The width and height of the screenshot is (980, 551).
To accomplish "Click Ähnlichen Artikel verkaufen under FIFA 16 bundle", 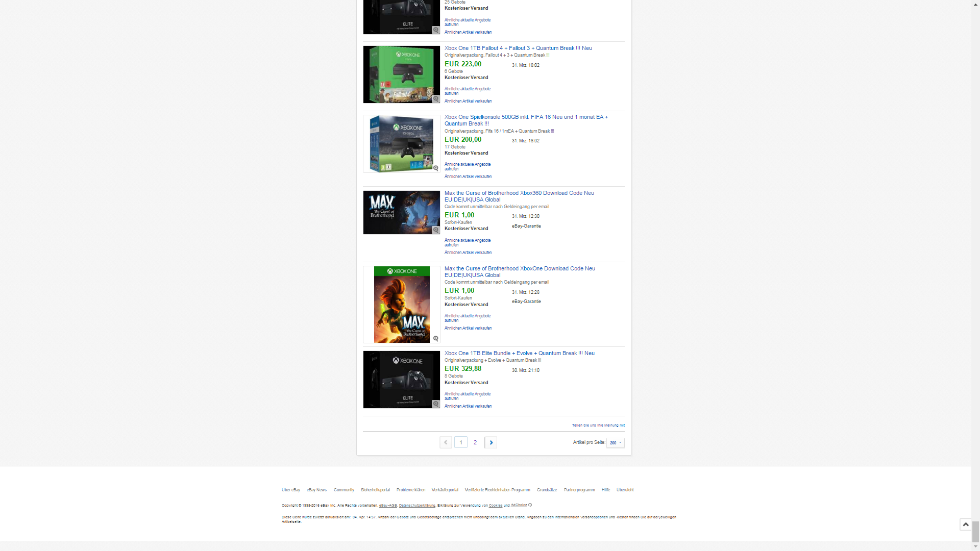I will coord(468,177).
